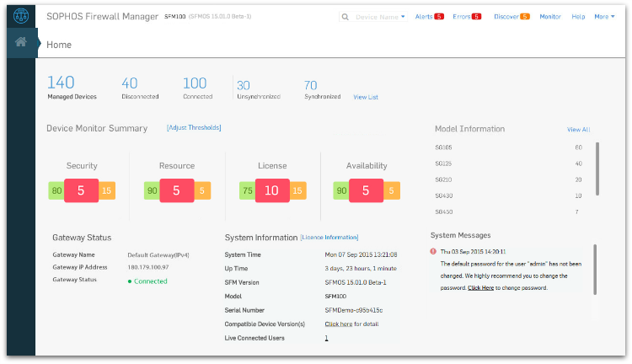632x364 pixels.
Task: Open the Device Name search dropdown
Action: (x=380, y=17)
